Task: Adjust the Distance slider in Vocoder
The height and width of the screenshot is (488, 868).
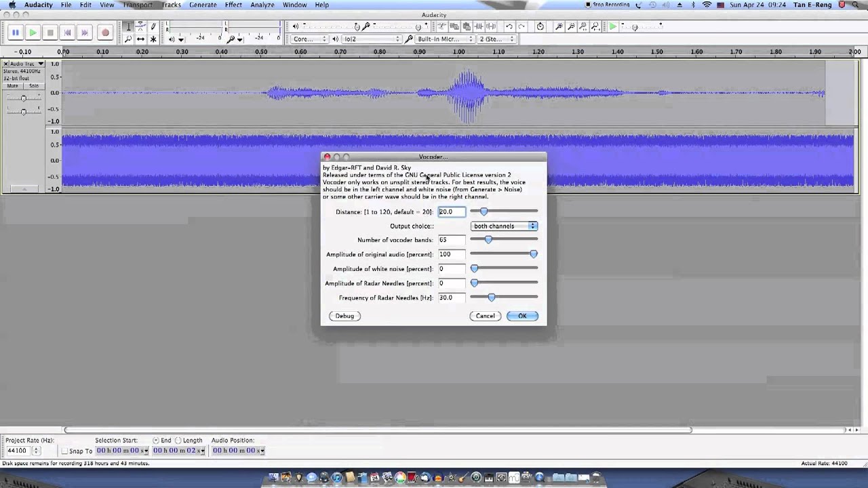Action: [504, 211]
